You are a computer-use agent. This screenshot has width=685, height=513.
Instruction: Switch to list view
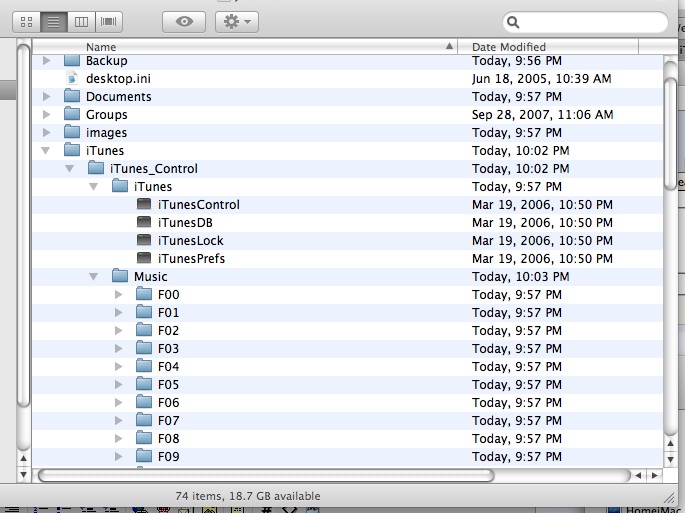click(54, 22)
